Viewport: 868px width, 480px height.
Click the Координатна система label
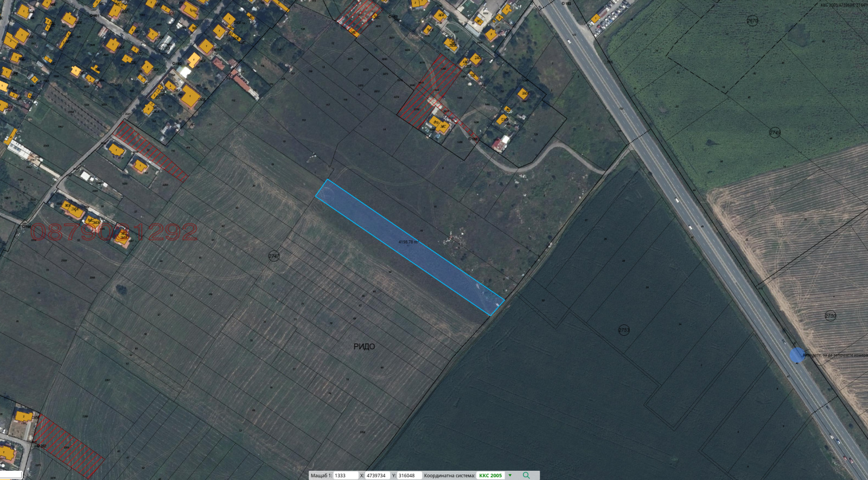pyautogui.click(x=449, y=476)
